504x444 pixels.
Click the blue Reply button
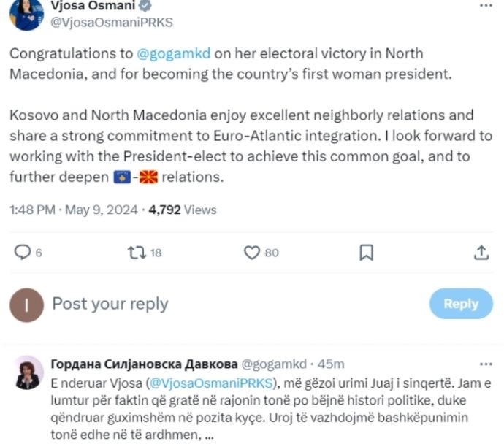(460, 304)
